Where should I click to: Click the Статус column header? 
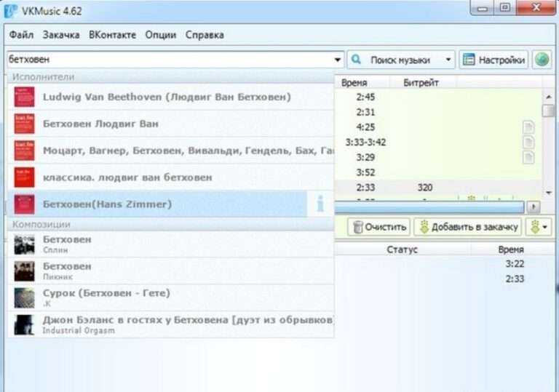[x=402, y=249]
